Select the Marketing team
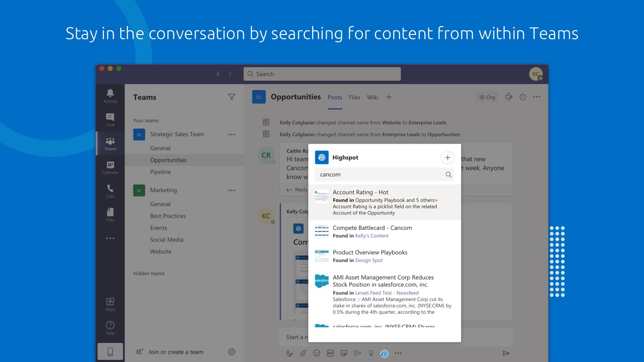This screenshot has height=362, width=644. coord(163,190)
